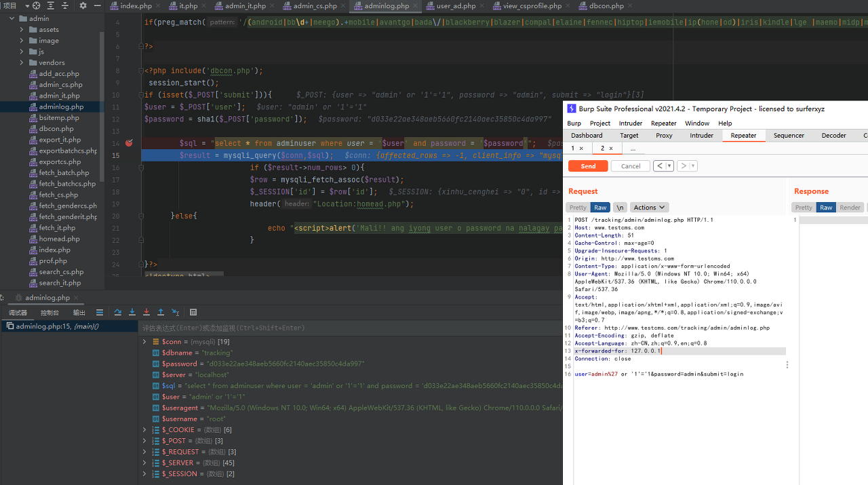Switch to the 输出 output tab
This screenshot has width=868, height=485.
(x=79, y=313)
